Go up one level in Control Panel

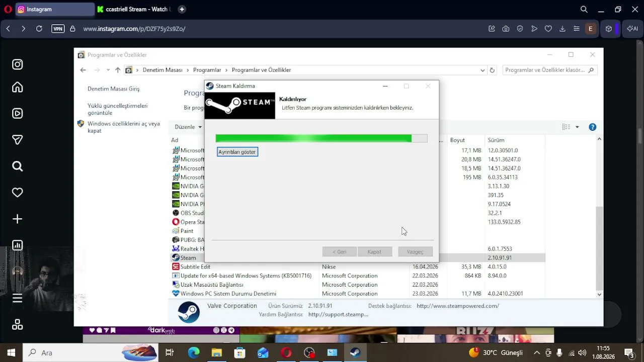tap(118, 70)
